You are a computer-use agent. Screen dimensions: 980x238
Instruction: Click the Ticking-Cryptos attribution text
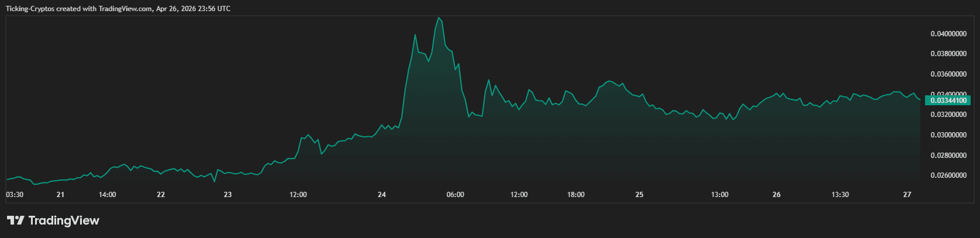118,9
